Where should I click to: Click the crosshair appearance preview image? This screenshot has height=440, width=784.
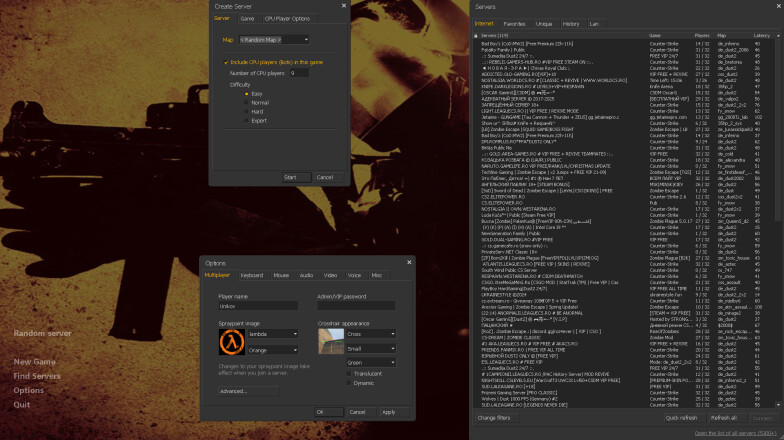pos(331,341)
